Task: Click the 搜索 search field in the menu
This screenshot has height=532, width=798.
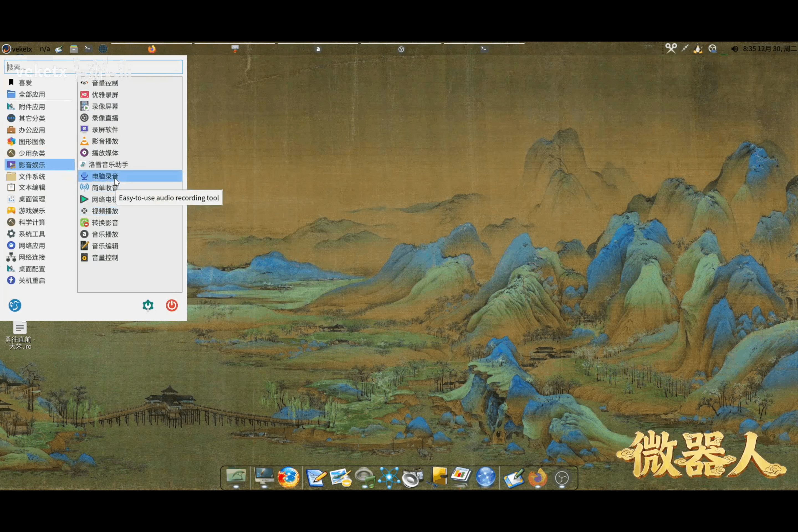Action: [x=93, y=67]
